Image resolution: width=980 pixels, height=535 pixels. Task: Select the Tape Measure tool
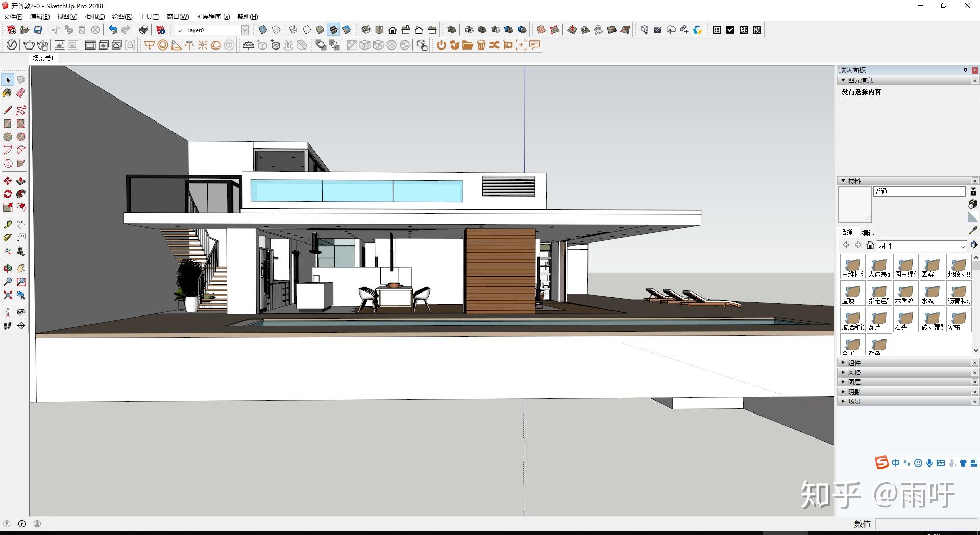tap(8, 224)
